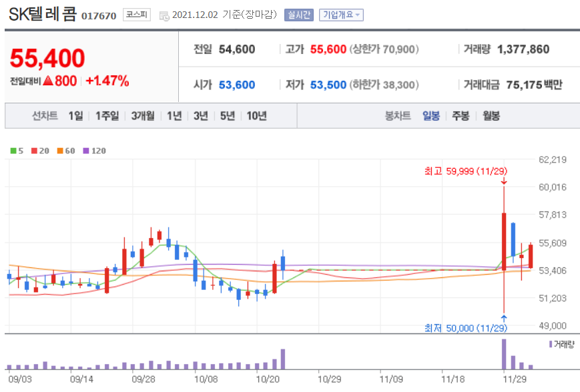Click the stock code 017670
Screen dimensions: 580x392
(x=99, y=16)
